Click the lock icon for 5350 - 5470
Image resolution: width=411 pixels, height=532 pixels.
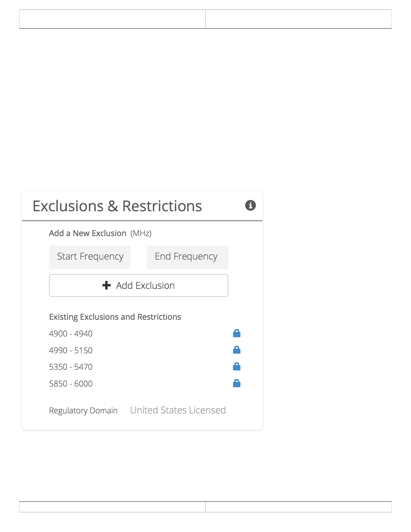click(237, 366)
